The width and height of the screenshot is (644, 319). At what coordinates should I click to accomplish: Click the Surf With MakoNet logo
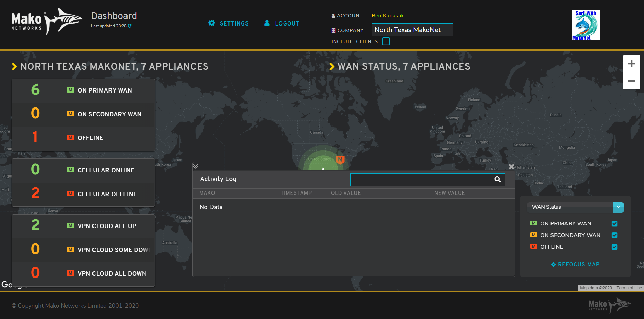tap(586, 24)
